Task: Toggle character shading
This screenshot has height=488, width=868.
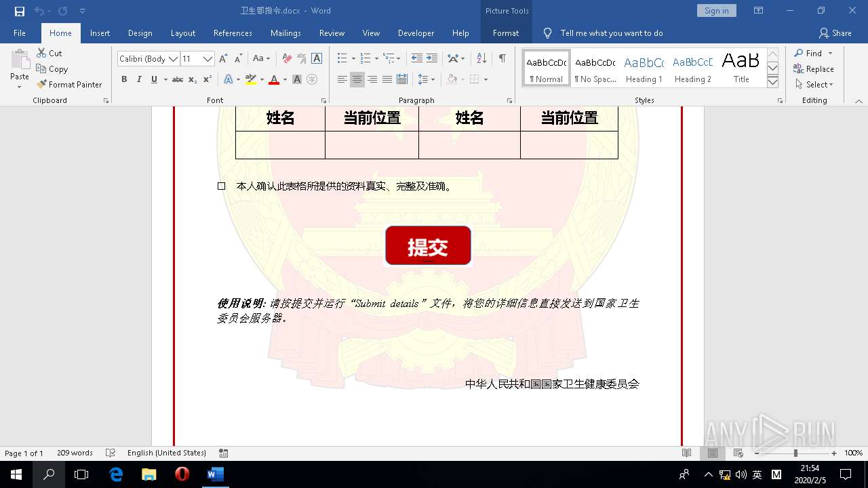Action: [x=297, y=79]
